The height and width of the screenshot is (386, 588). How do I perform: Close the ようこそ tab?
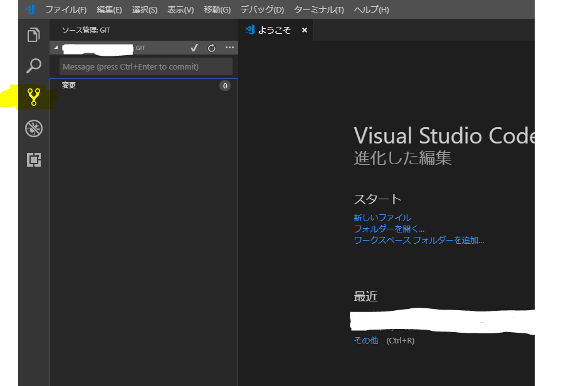click(305, 30)
